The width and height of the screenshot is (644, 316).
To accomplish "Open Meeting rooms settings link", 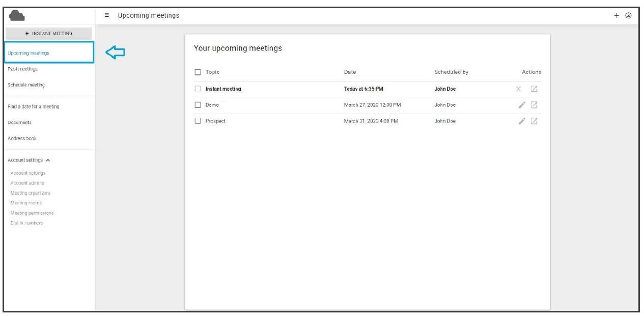I will coord(26,203).
